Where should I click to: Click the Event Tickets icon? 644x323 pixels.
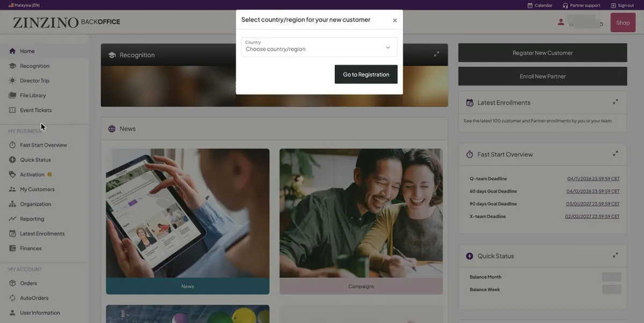pyautogui.click(x=12, y=110)
